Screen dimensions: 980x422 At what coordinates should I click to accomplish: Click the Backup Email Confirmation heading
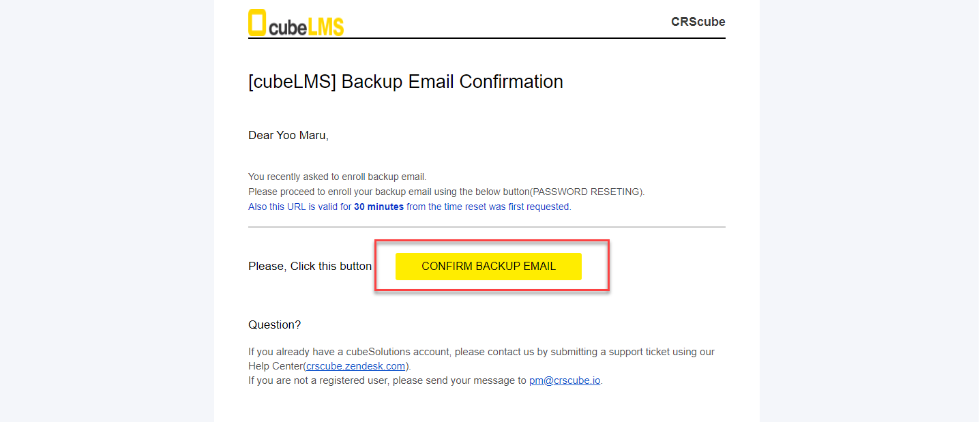[x=405, y=82]
